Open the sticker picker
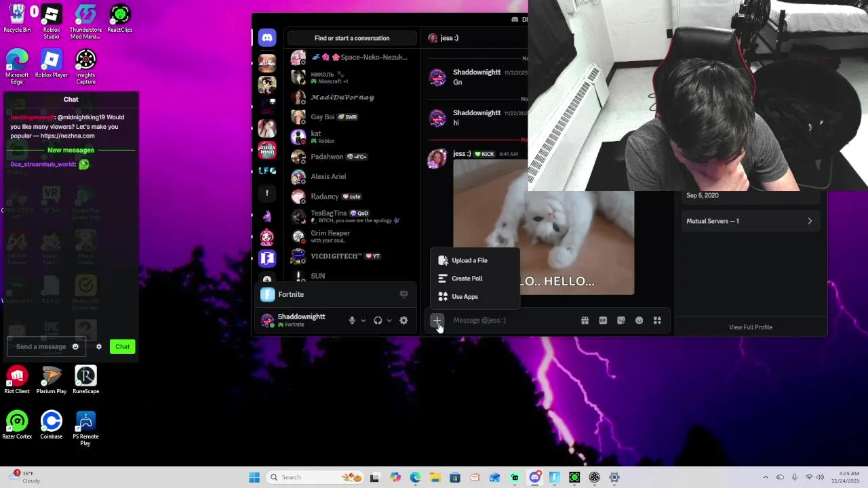 pos(621,321)
